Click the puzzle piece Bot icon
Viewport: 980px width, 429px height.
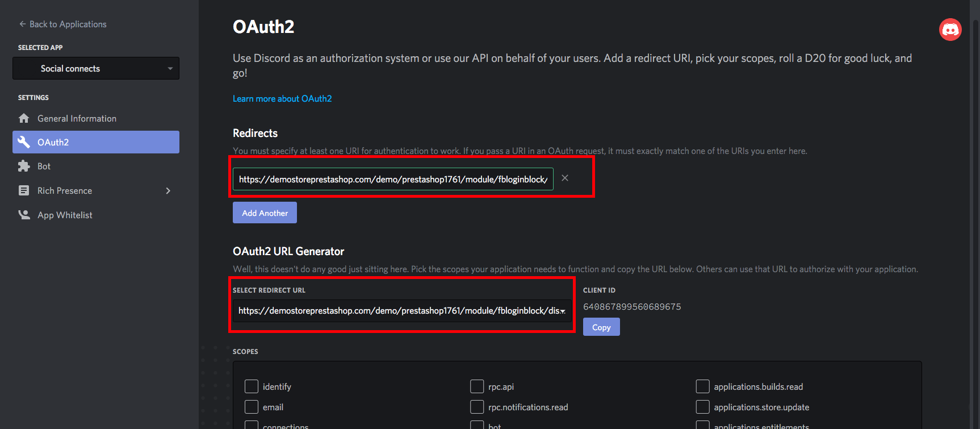(24, 166)
